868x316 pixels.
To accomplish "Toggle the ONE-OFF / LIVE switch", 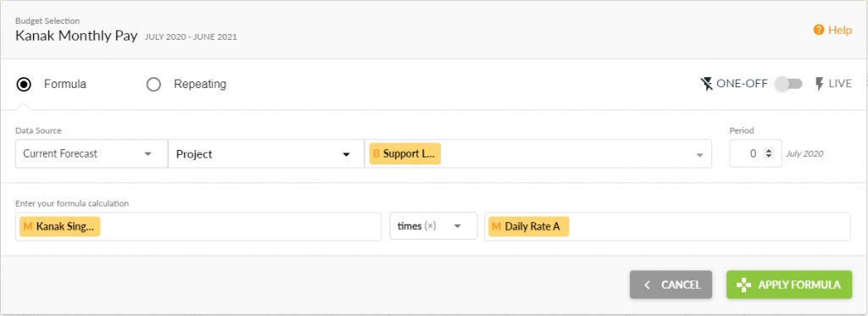I will (788, 84).
